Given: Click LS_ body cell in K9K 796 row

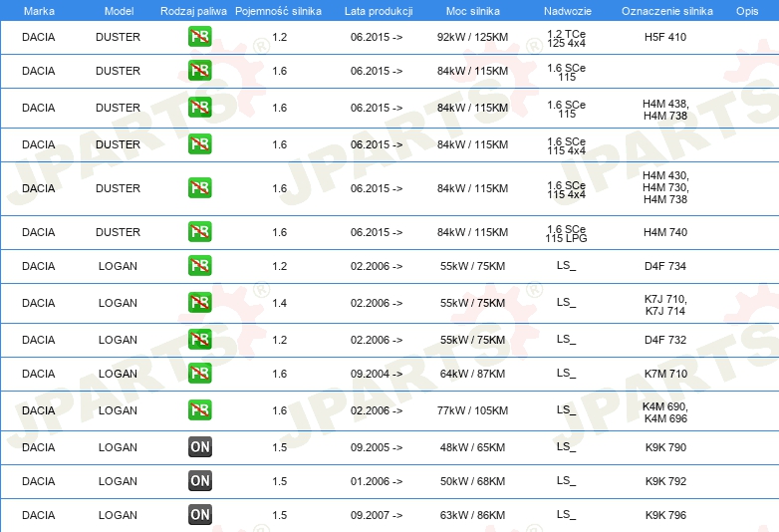Looking at the screenshot, I should coord(567,515).
